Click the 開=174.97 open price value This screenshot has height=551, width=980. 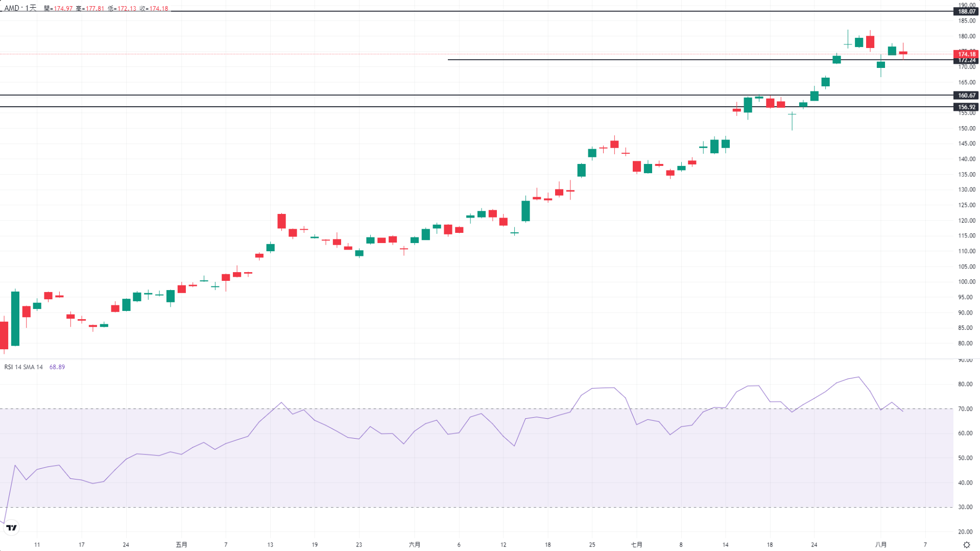(58, 9)
